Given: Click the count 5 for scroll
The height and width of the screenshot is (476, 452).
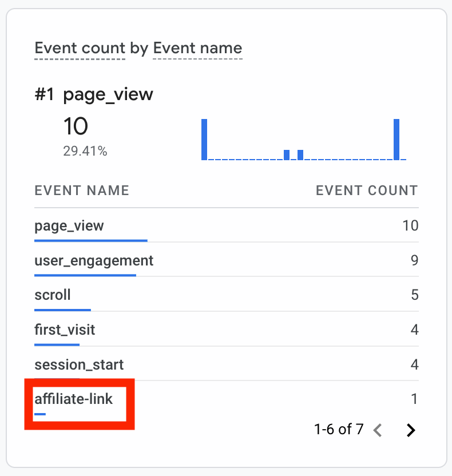Looking at the screenshot, I should click(x=415, y=295).
